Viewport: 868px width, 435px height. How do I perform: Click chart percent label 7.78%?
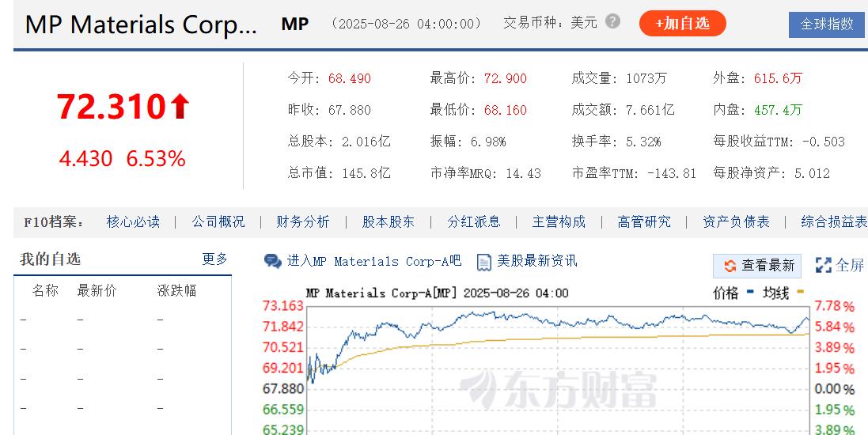tap(834, 306)
